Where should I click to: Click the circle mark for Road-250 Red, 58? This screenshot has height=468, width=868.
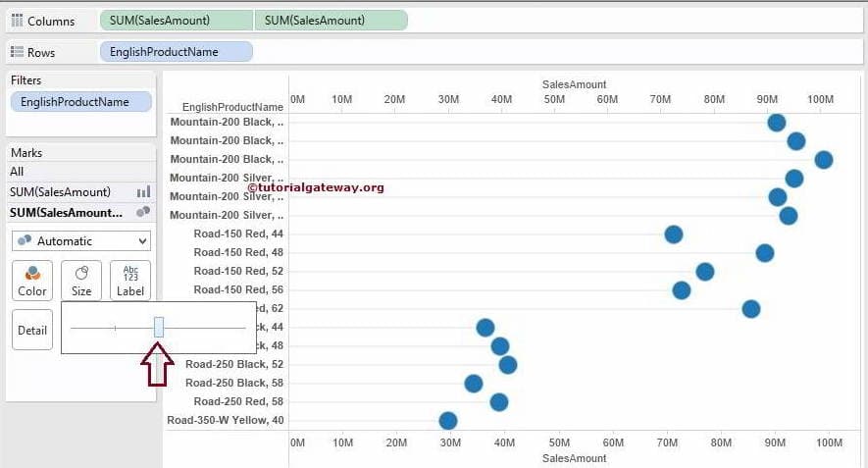[x=499, y=402]
